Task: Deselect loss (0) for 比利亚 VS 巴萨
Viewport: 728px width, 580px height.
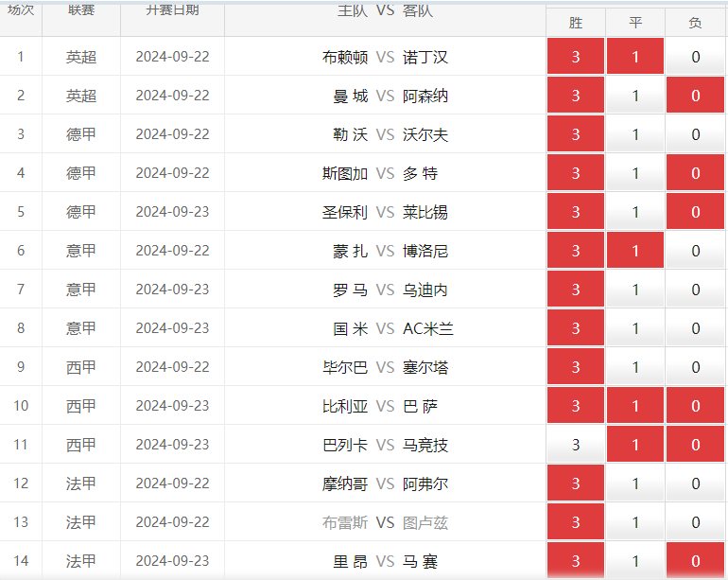Action: tap(695, 406)
